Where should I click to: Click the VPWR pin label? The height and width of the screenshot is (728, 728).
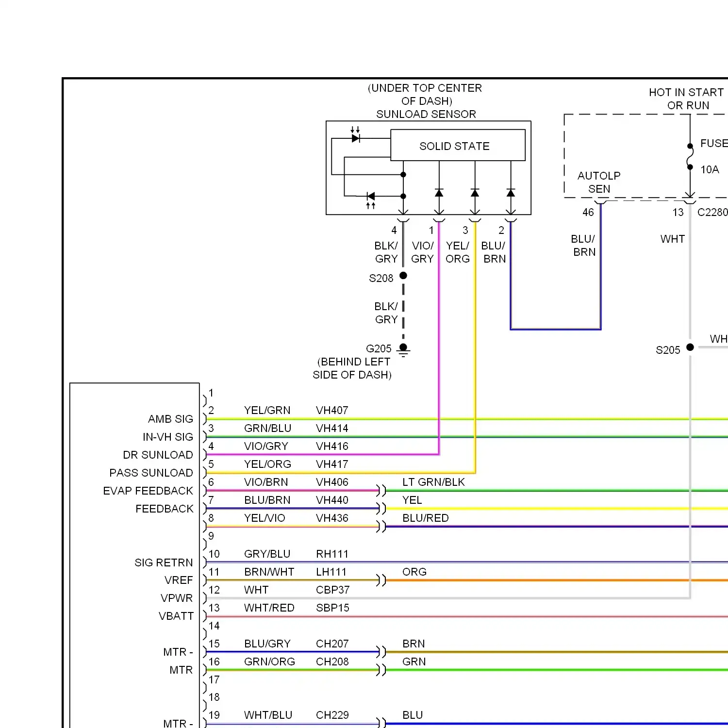point(177,598)
